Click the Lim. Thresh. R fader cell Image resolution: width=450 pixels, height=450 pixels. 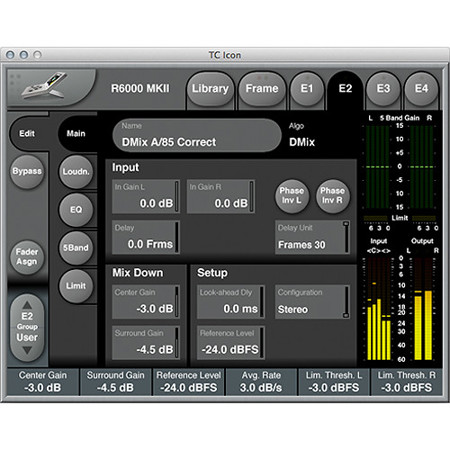click(x=407, y=382)
